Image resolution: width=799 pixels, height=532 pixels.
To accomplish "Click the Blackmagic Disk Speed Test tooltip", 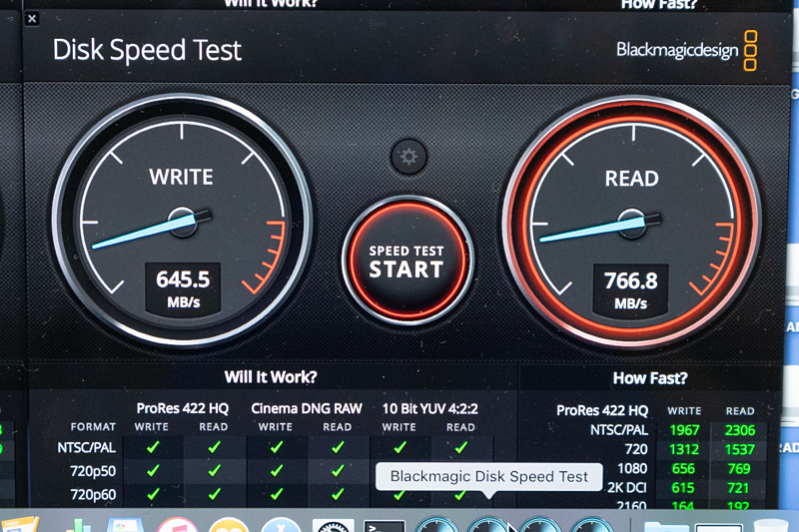I will [488, 477].
